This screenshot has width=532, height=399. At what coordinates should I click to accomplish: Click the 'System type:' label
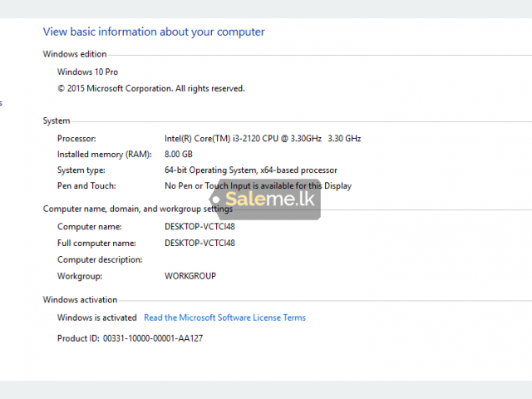pyautogui.click(x=81, y=170)
